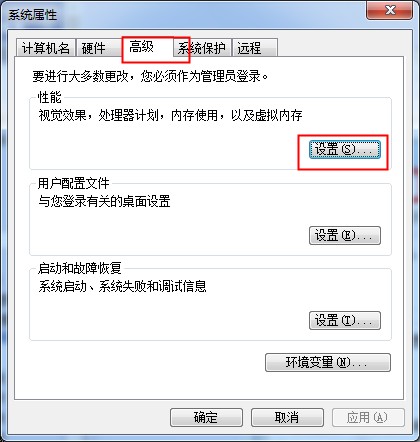Screen dimensions: 420x442
Task: Dismiss dialog with 取消 button
Action: [287, 417]
